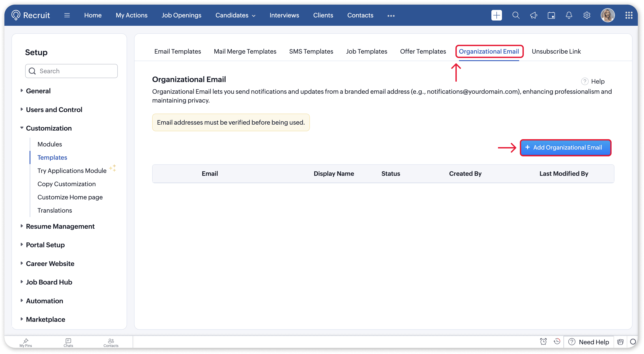Switch to the Unsubscribe Link tab
This screenshot has height=354, width=644.
(x=556, y=51)
